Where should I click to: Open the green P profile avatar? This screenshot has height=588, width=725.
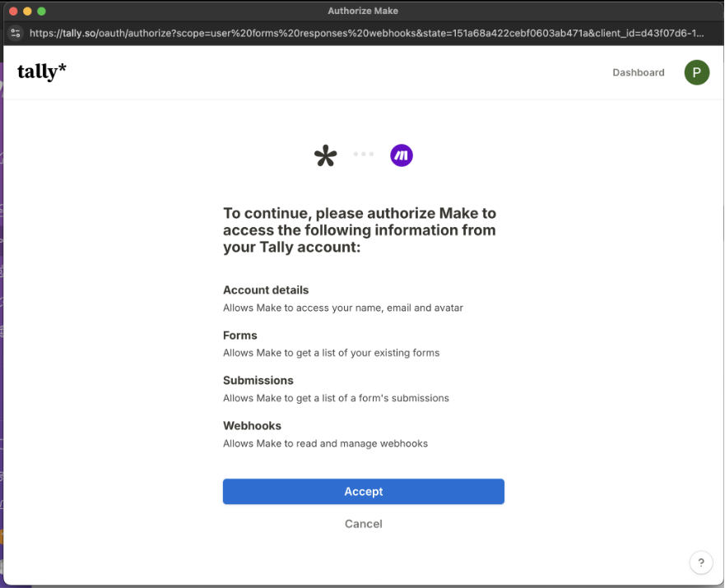pyautogui.click(x=697, y=72)
